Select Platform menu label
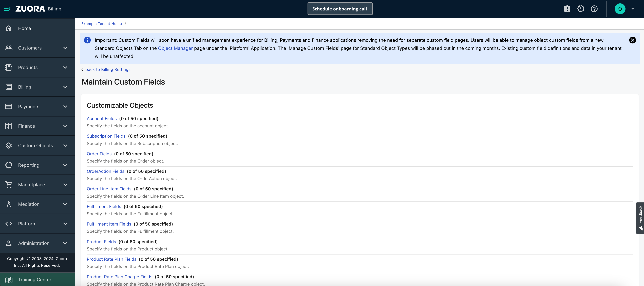The height and width of the screenshot is (286, 644). (x=27, y=224)
